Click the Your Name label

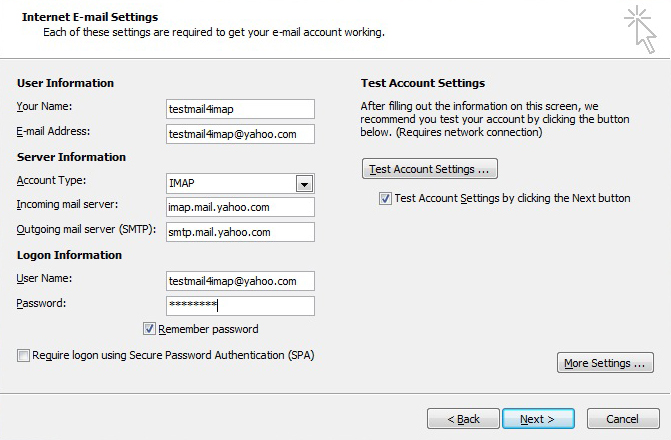click(x=44, y=106)
